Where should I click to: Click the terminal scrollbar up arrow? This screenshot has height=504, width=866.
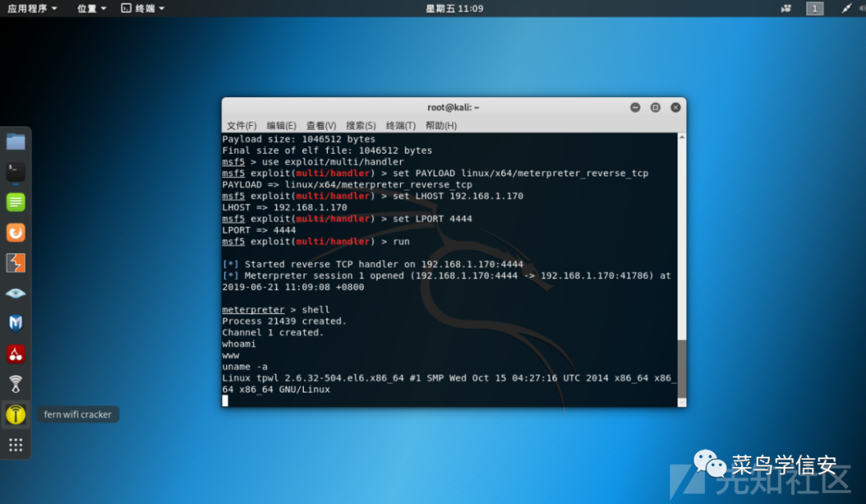(x=682, y=137)
